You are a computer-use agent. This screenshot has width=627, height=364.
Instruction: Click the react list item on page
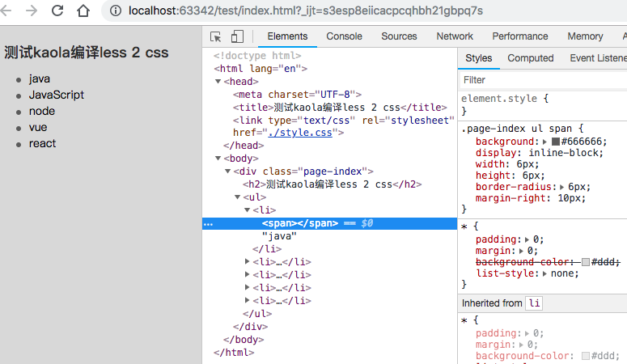(42, 143)
